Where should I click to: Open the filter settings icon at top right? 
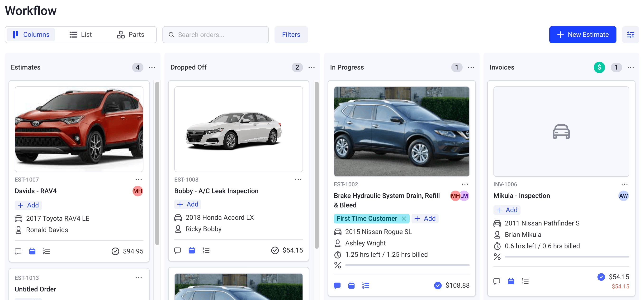tap(630, 34)
